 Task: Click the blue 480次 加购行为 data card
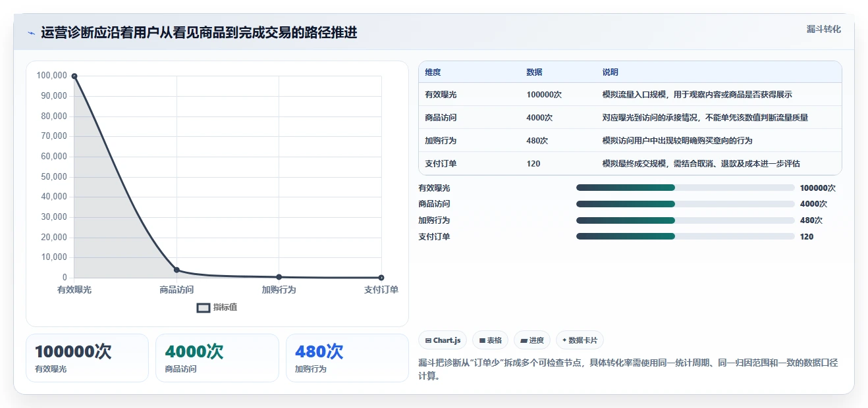pos(348,357)
